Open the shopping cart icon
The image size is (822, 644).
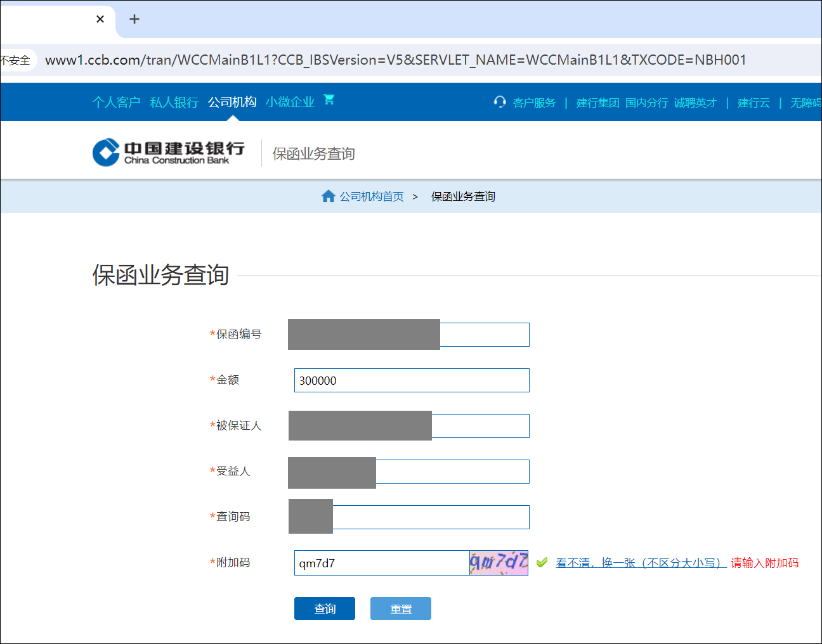click(329, 100)
